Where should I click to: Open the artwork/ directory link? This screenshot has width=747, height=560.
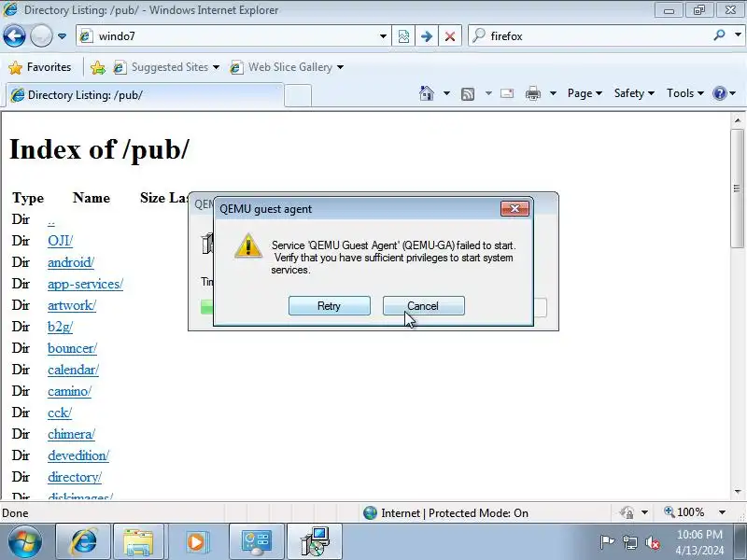72,305
